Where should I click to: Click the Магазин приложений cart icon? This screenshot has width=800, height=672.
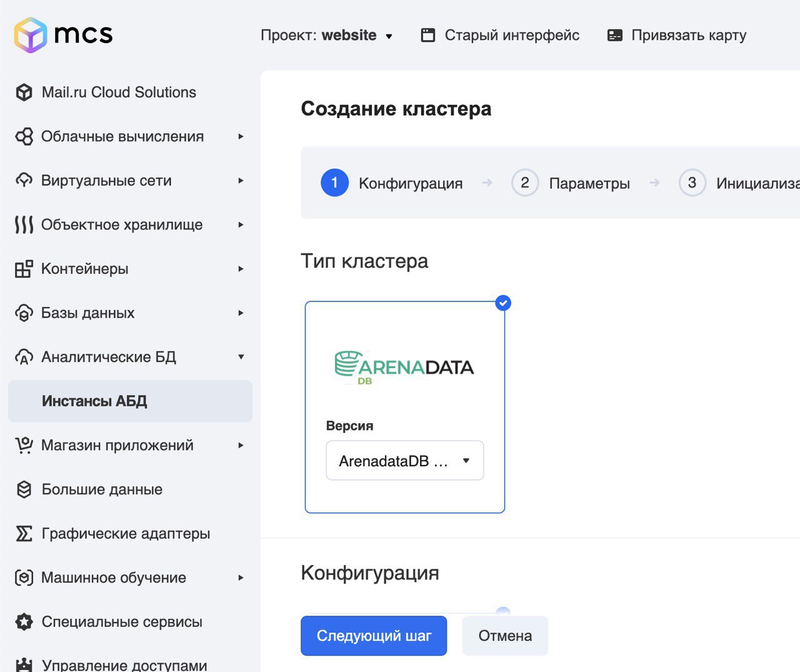click(24, 445)
